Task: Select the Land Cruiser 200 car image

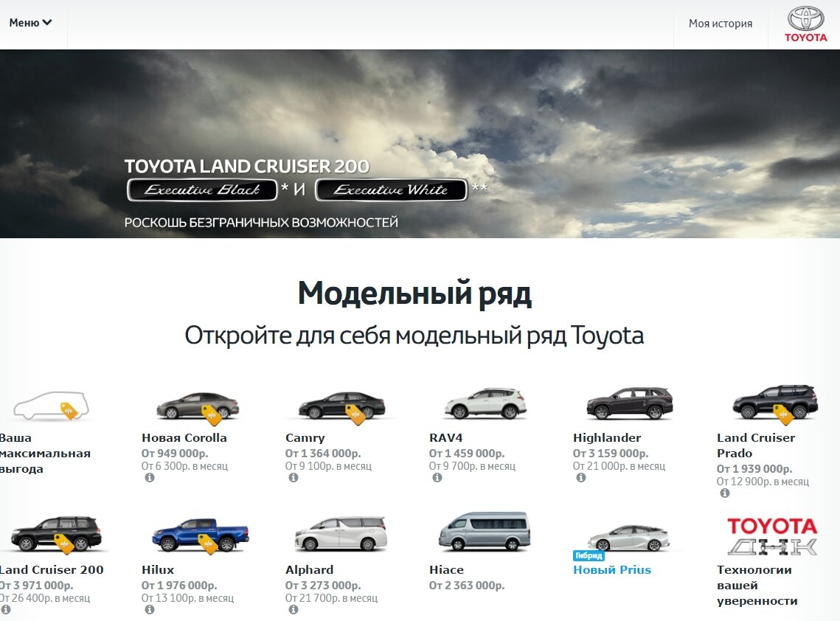Action: click(56, 534)
